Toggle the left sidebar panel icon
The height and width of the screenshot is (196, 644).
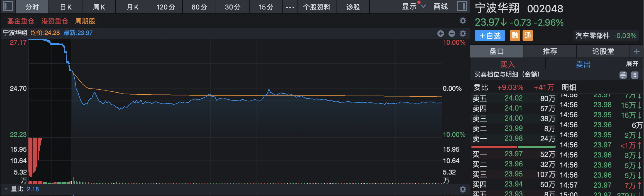tap(8, 6)
